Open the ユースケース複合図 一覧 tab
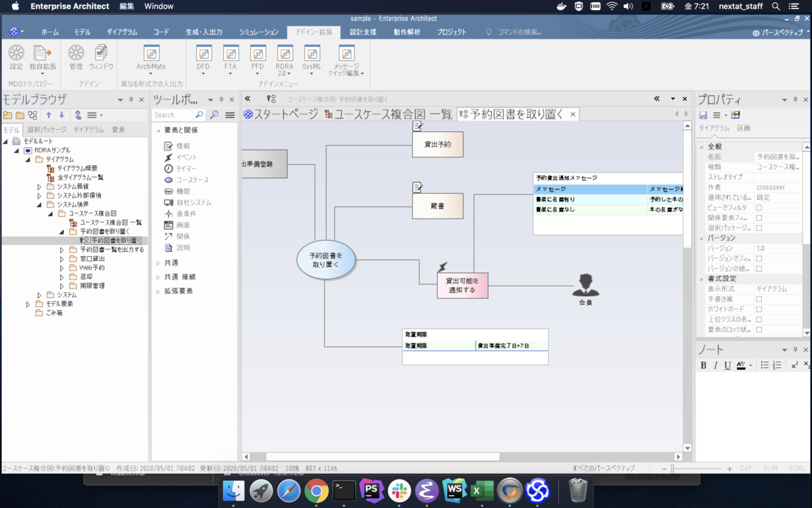Screen dimensions: 812x508 388,114
